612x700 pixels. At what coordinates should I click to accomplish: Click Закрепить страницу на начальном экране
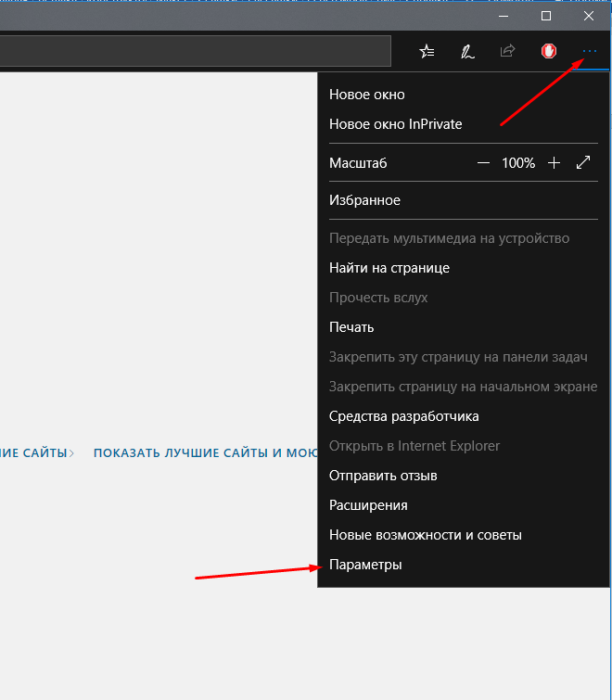click(464, 387)
